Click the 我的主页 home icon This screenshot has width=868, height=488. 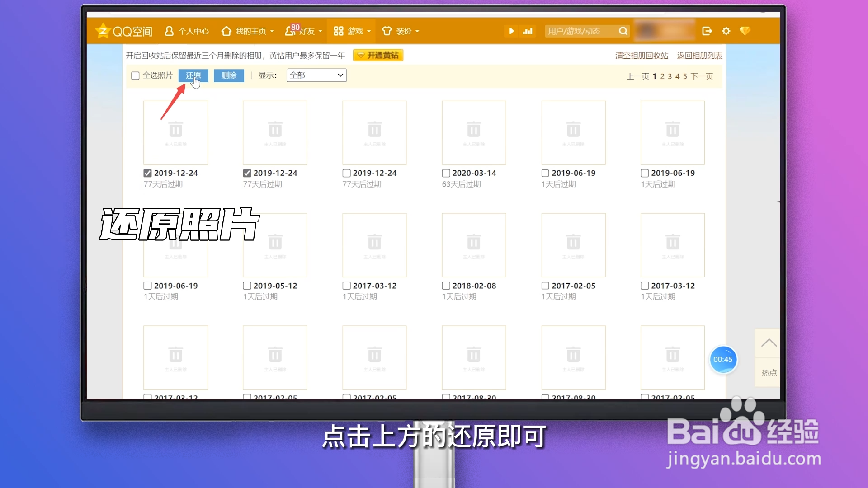point(227,31)
